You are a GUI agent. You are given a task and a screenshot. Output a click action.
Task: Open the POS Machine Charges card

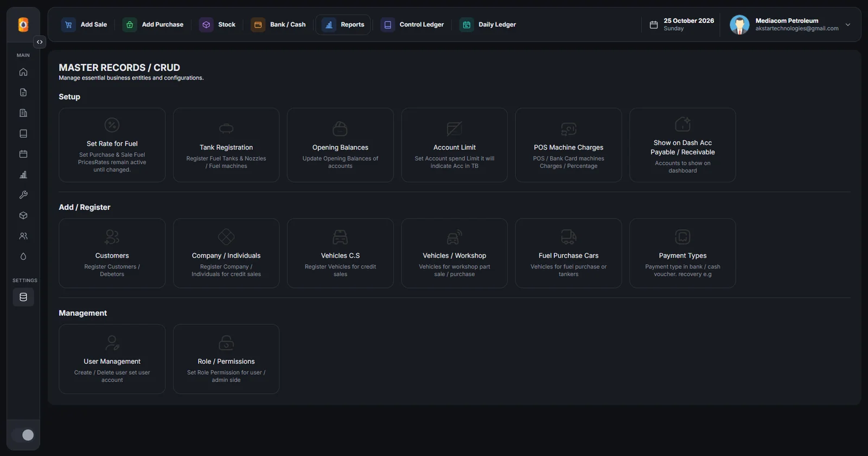click(x=569, y=145)
